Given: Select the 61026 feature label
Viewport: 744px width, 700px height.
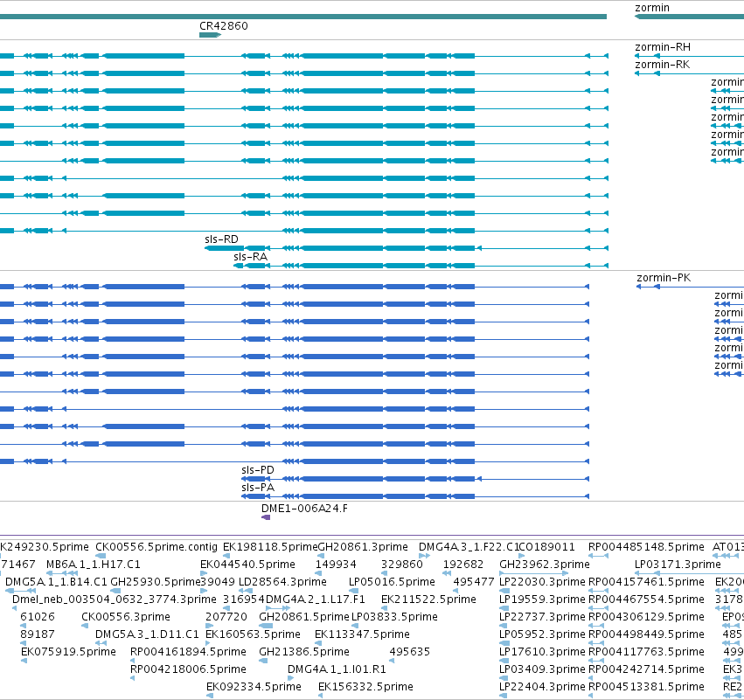Looking at the screenshot, I should [x=38, y=617].
